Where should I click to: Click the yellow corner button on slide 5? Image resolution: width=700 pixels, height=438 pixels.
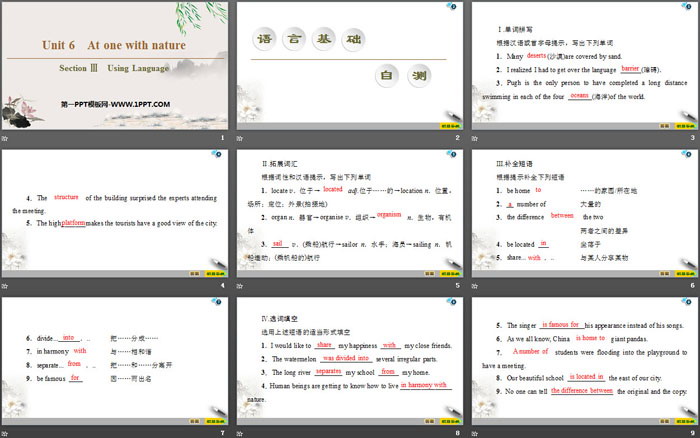pyautogui.click(x=450, y=274)
